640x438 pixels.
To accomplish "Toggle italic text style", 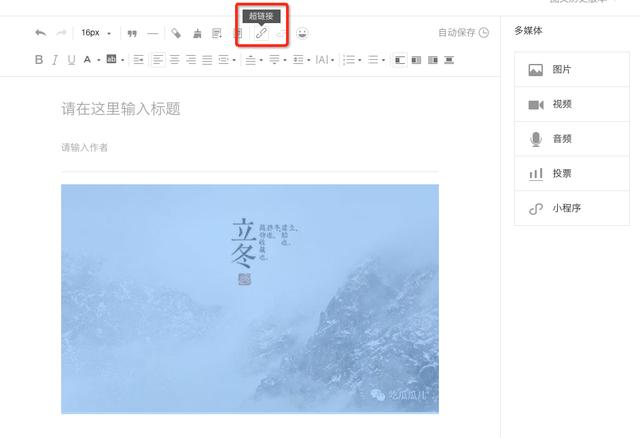I will pos(55,60).
